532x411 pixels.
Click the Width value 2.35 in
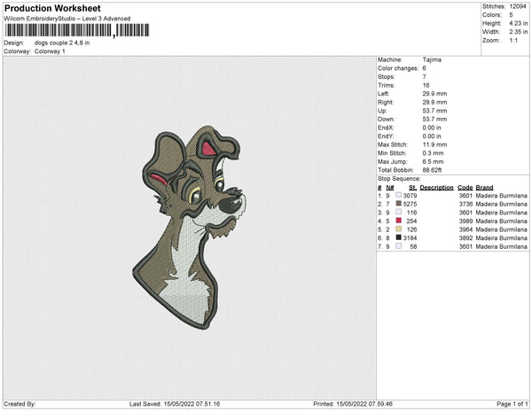[x=519, y=32]
